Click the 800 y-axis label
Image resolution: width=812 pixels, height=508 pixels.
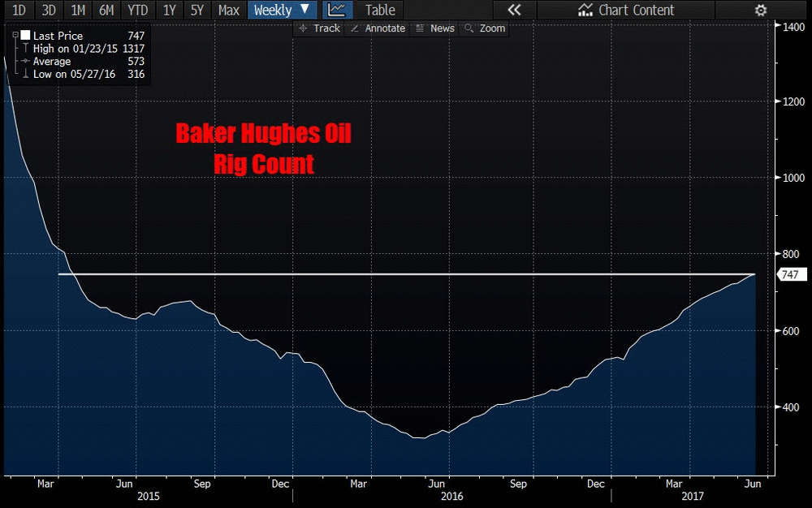point(790,254)
